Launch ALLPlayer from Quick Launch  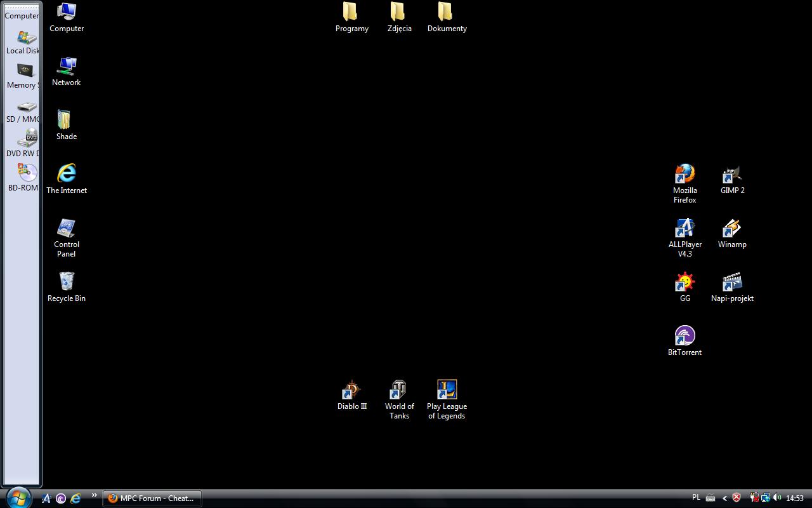(x=46, y=498)
